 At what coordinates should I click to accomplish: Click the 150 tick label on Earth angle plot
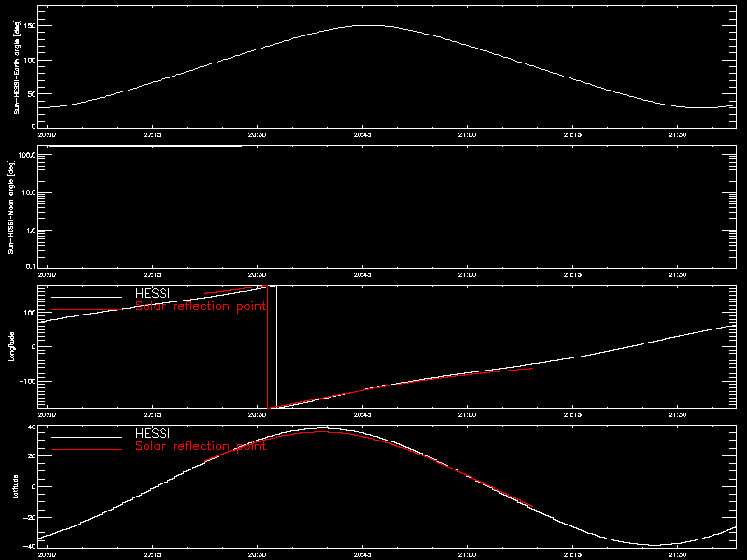point(30,26)
